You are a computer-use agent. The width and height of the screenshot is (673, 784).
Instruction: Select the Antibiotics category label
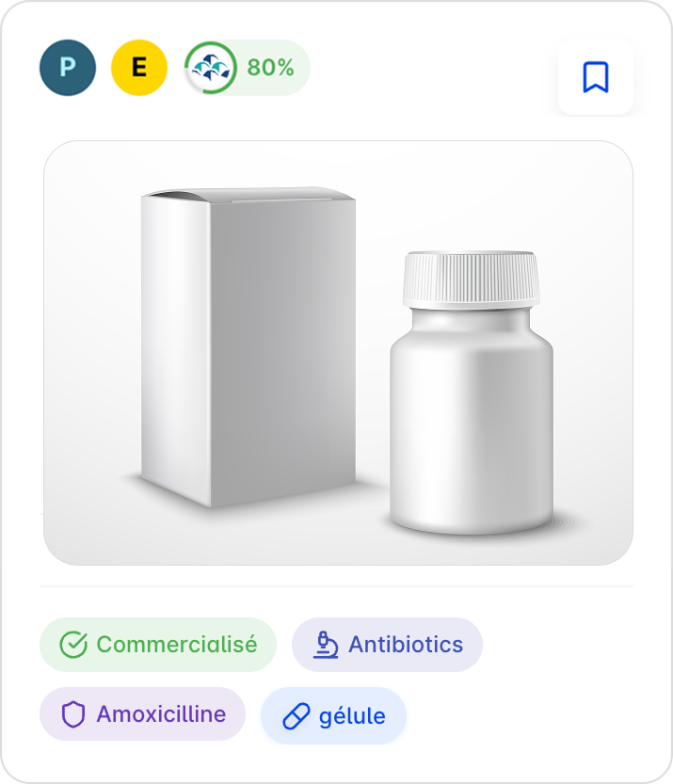(406, 645)
